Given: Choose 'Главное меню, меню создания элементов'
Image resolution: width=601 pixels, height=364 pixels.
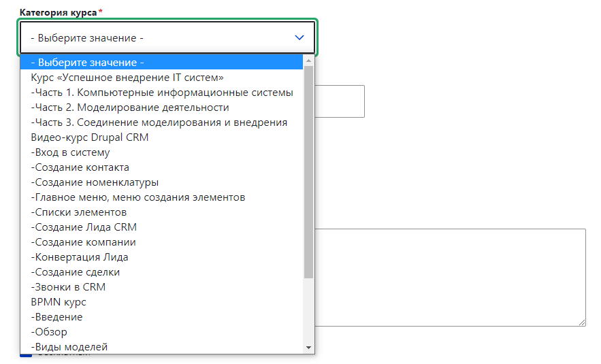Looking at the screenshot, I should pyautogui.click(x=161, y=197).
